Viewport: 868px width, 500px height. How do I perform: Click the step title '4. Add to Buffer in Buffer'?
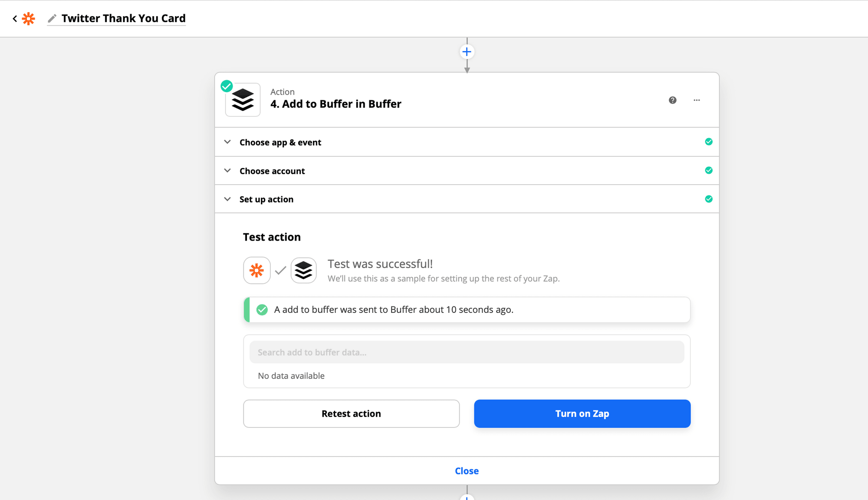pos(336,104)
